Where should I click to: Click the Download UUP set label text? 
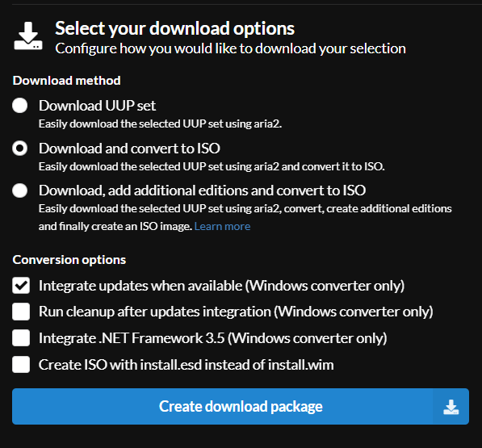tap(97, 106)
